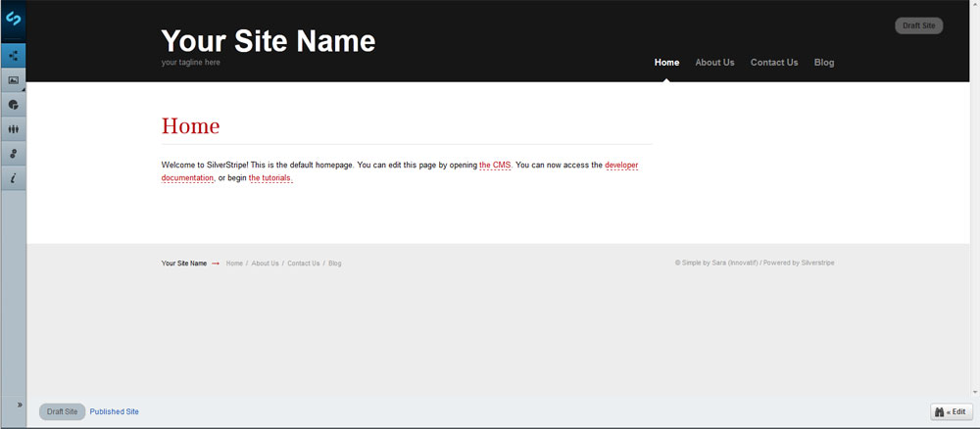
Task: Expand the CMS sidebar menu
Action: coord(20,405)
